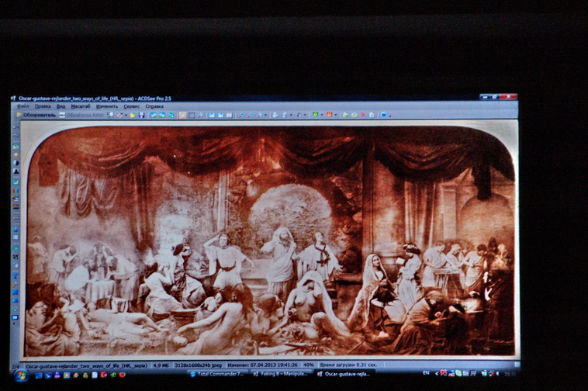Click the blue round icon in toolbar
Viewport: 588px width, 391px height.
tap(383, 115)
